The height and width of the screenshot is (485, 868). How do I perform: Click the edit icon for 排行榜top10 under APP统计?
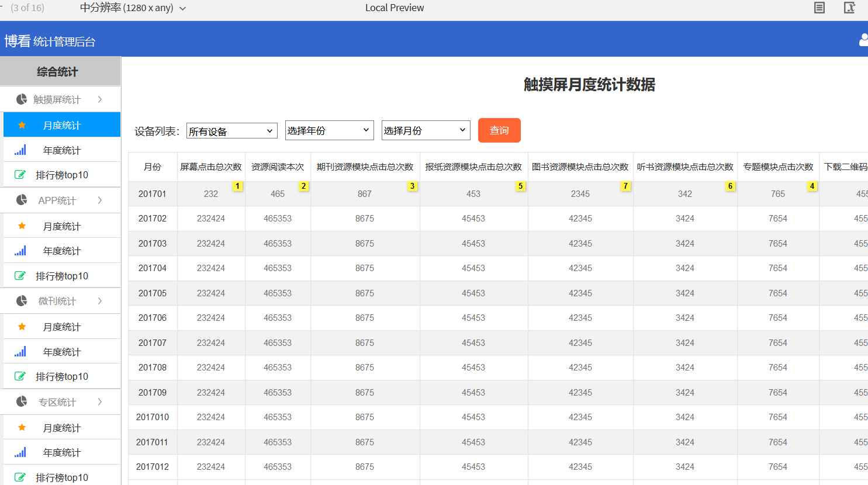(x=20, y=276)
